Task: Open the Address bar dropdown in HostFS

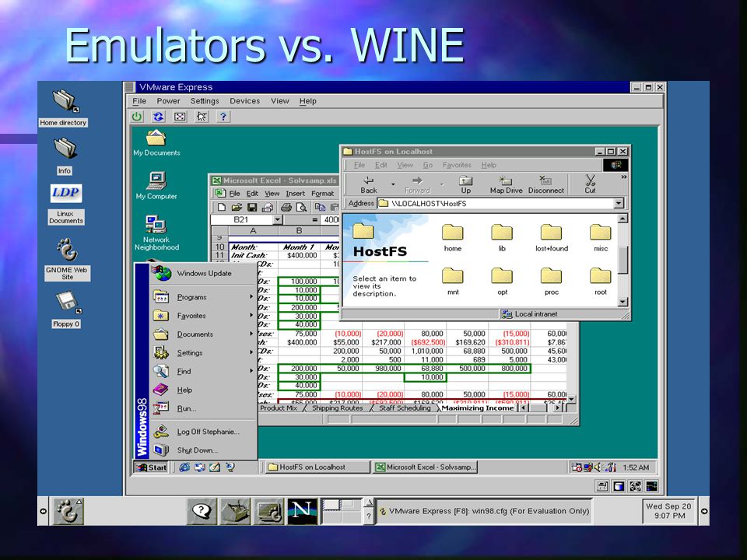Action: 619,203
